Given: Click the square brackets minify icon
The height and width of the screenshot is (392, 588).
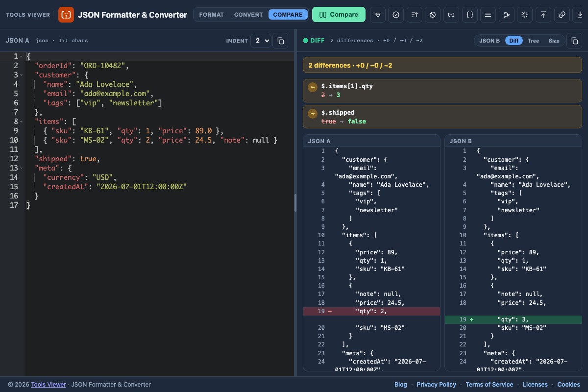Looking at the screenshot, I should (451, 15).
